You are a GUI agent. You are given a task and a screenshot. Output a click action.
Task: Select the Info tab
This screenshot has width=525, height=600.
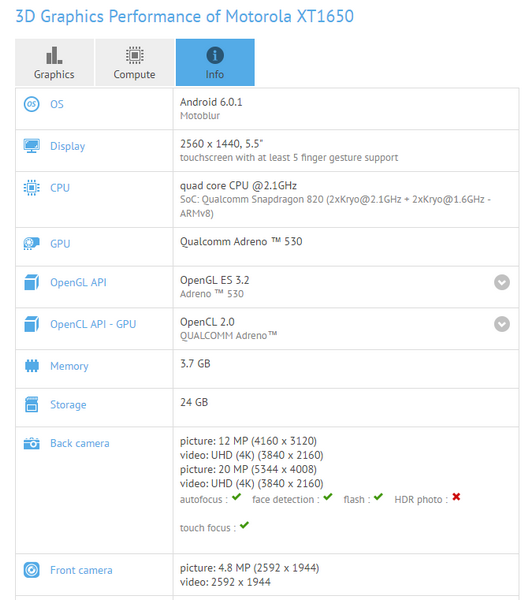click(x=215, y=62)
